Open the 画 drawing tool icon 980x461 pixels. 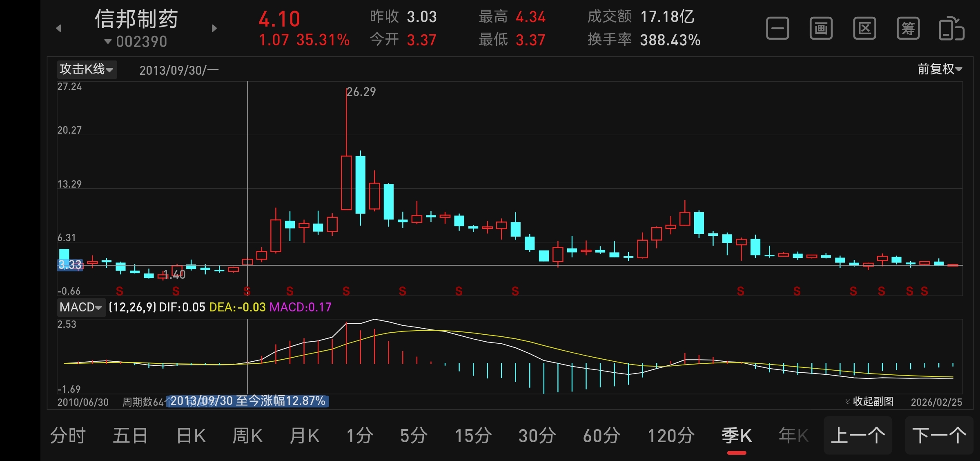[821, 29]
